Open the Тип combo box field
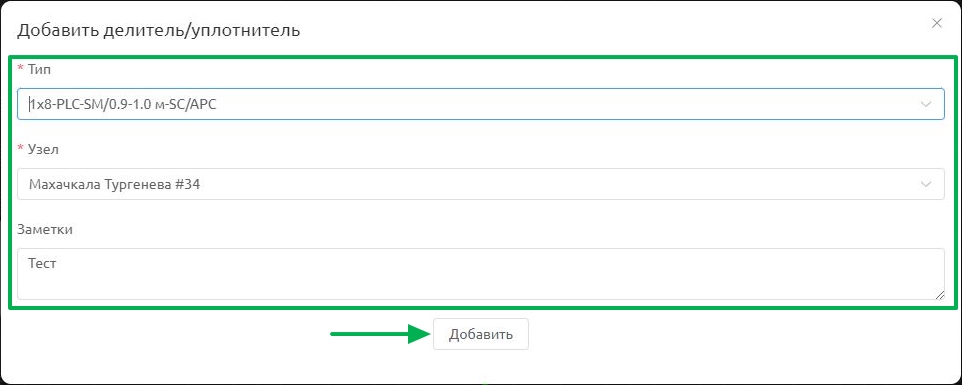962x385 pixels. (x=480, y=104)
